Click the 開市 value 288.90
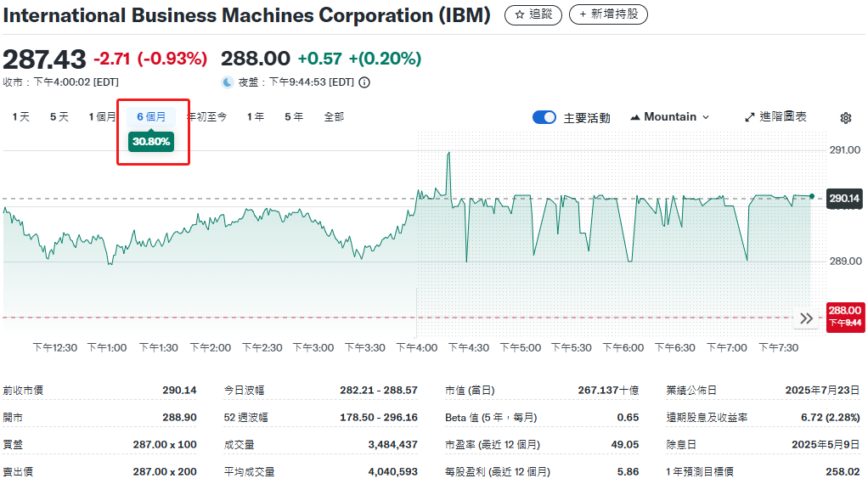The image size is (868, 484). coord(179,417)
